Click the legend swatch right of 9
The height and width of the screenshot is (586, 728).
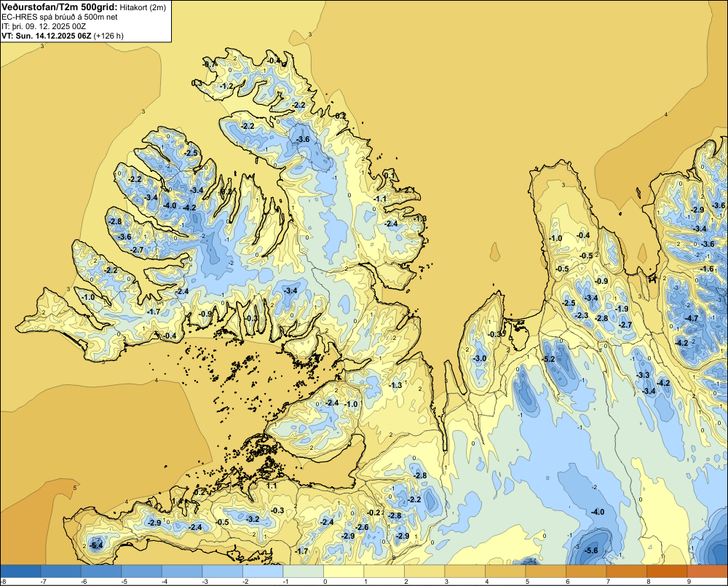coord(707,571)
